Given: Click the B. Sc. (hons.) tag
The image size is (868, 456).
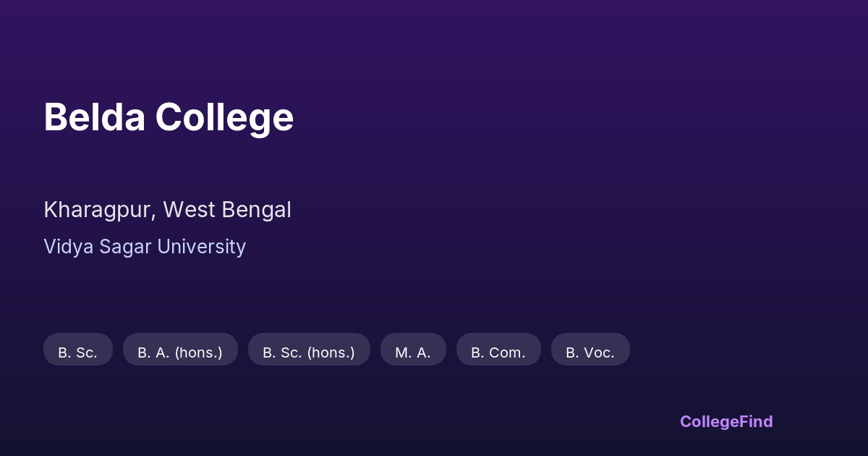Looking at the screenshot, I should (309, 352).
